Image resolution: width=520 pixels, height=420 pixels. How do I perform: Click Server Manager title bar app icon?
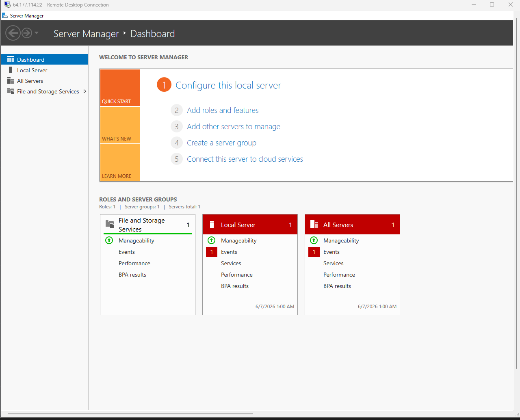[5, 15]
